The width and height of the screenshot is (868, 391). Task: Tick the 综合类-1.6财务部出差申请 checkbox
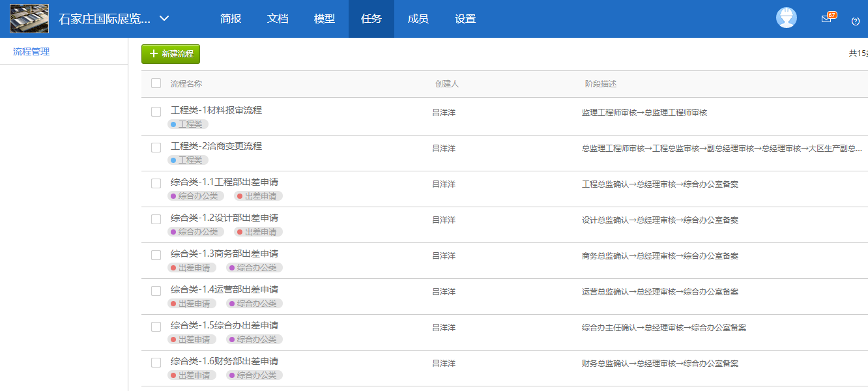(156, 362)
